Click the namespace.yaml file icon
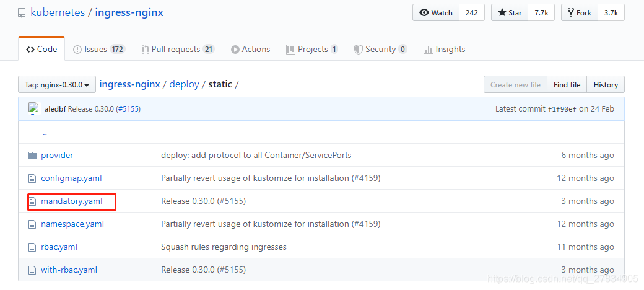The width and height of the screenshot is (644, 290). point(32,224)
